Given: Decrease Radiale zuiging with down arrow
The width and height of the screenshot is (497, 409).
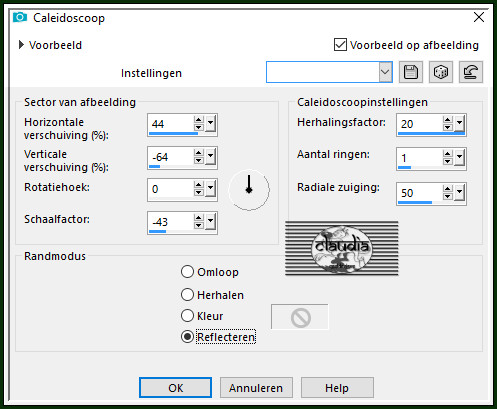Looking at the screenshot, I should pos(448,196).
